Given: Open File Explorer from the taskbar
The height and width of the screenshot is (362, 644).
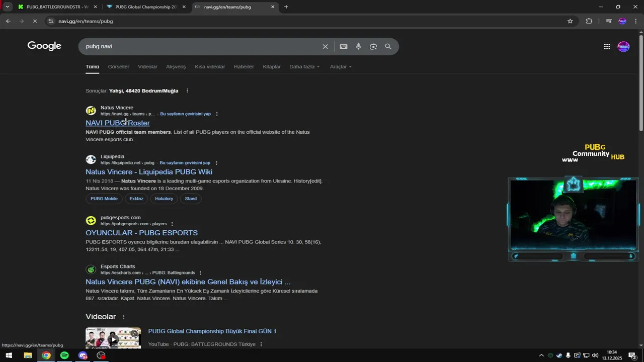Looking at the screenshot, I should coord(28,355).
